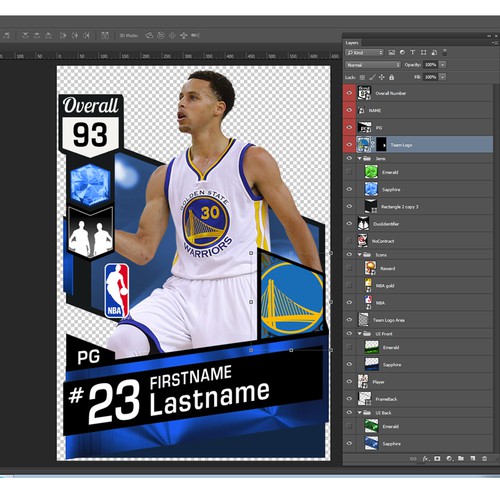Select the 3D scale camera icon

click(x=195, y=35)
